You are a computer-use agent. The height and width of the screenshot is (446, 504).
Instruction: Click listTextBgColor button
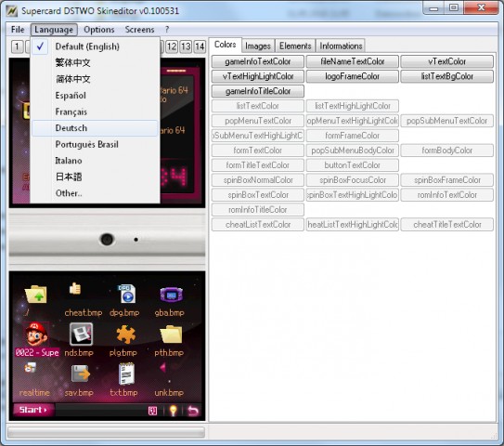[447, 76]
